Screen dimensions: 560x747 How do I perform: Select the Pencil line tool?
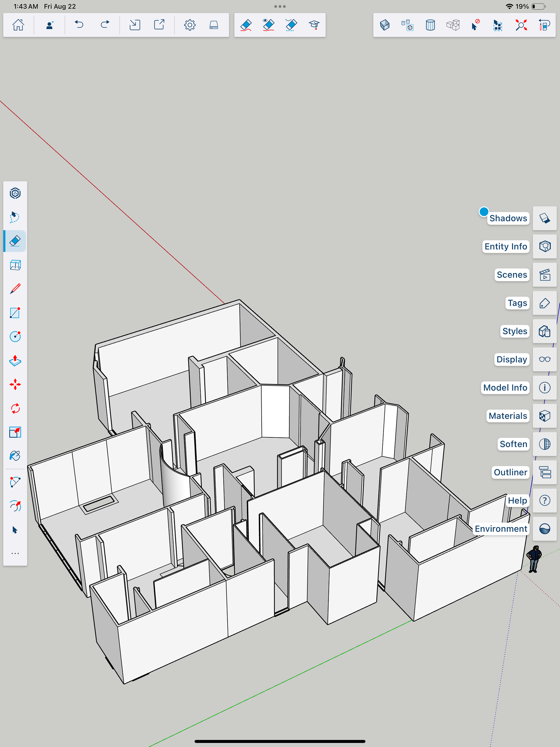[x=15, y=289]
